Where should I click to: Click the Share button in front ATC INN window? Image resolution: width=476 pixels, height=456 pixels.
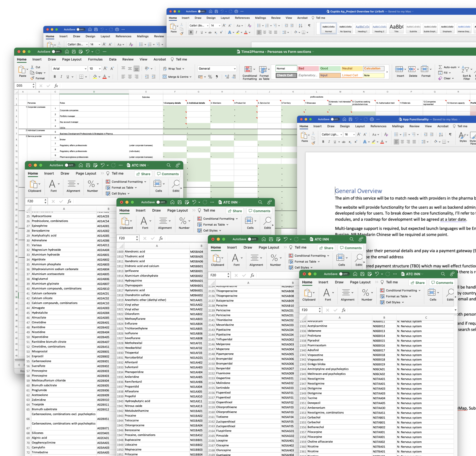[x=417, y=283]
